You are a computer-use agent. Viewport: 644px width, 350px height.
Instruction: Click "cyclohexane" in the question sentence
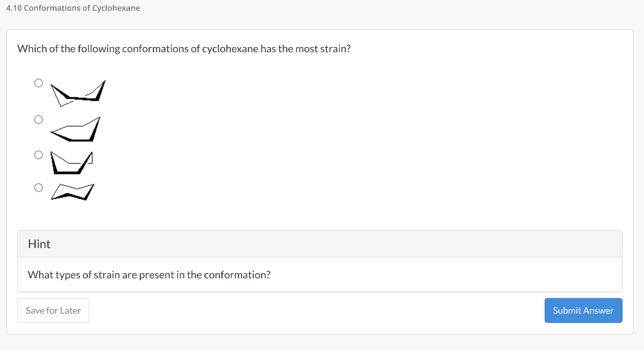[230, 48]
